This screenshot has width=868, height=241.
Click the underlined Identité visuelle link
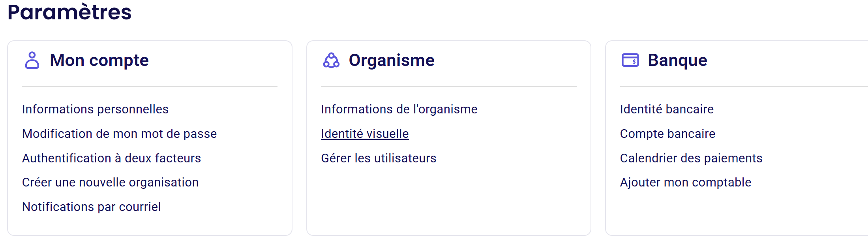point(365,134)
